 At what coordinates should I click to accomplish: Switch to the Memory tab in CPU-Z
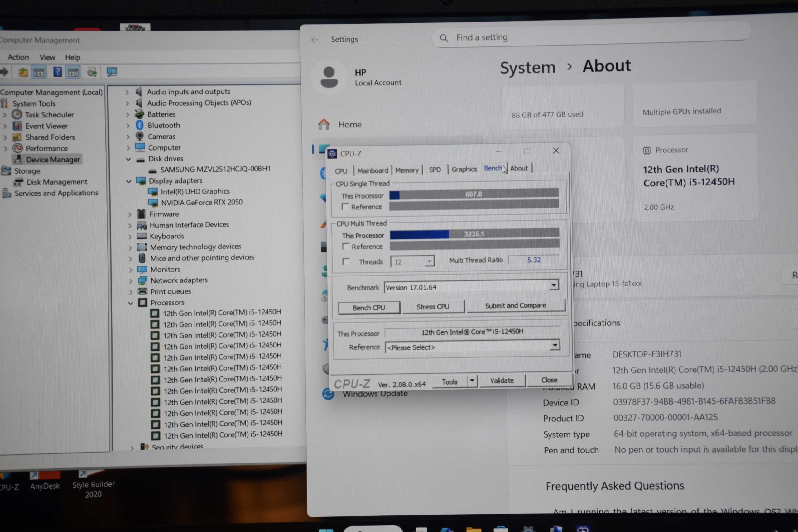[x=407, y=170]
